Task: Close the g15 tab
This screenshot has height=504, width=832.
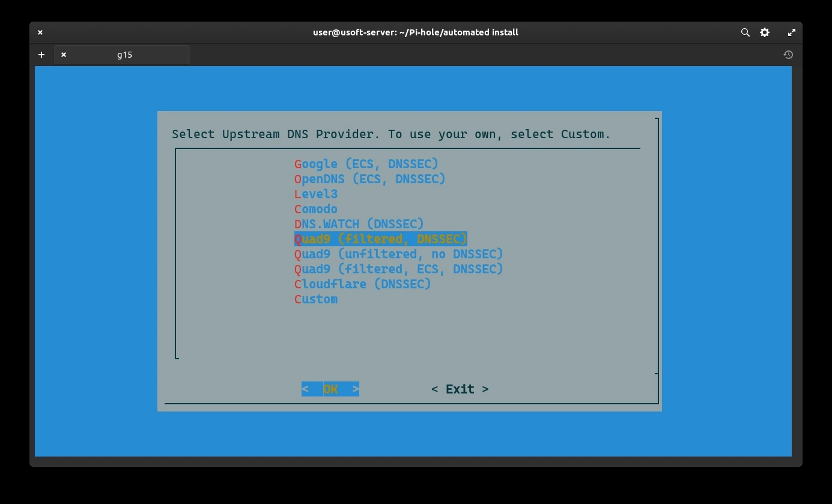Action: [x=64, y=55]
